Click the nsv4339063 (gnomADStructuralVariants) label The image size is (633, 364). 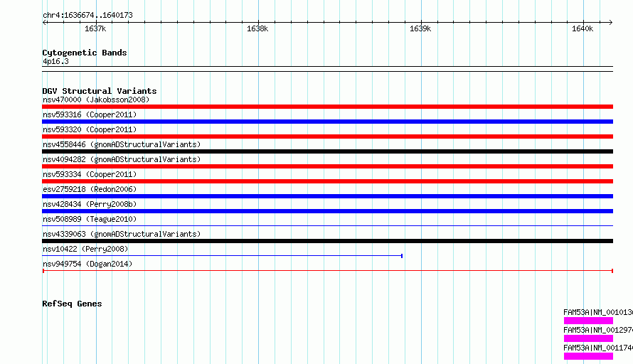(x=122, y=234)
